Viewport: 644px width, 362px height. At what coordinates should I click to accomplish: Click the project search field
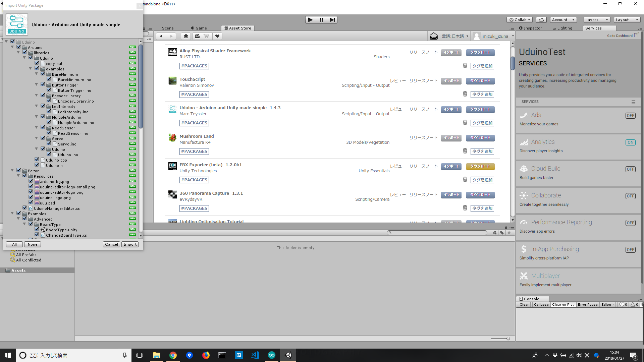(x=436, y=232)
